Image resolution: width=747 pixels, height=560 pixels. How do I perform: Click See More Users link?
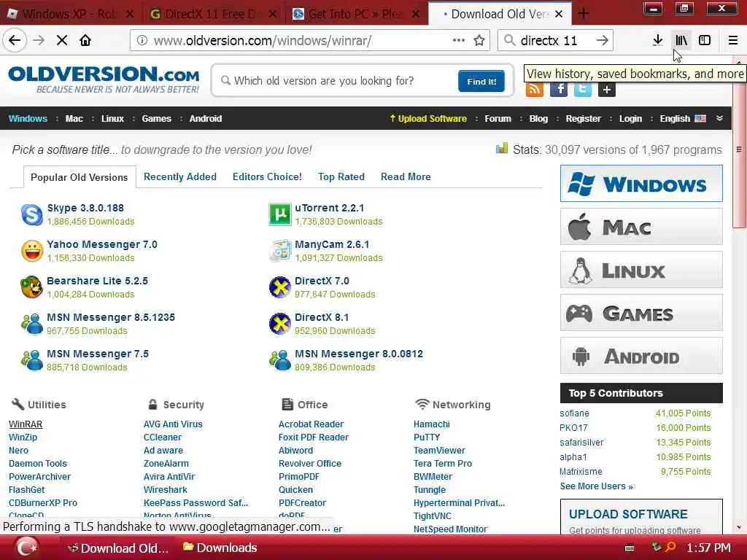pos(597,486)
